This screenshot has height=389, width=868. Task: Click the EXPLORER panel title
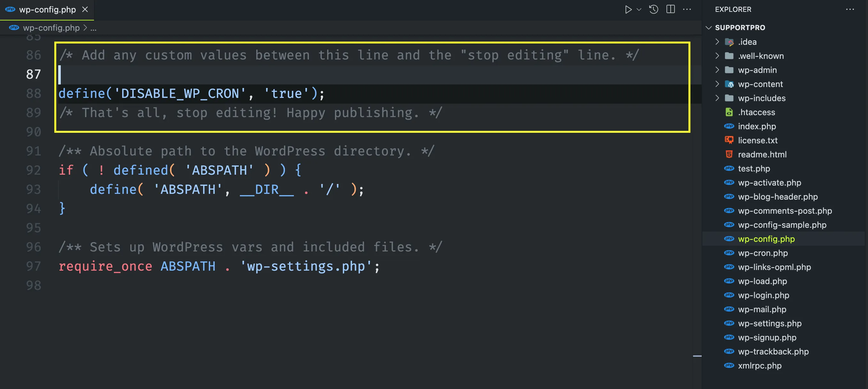(x=733, y=10)
